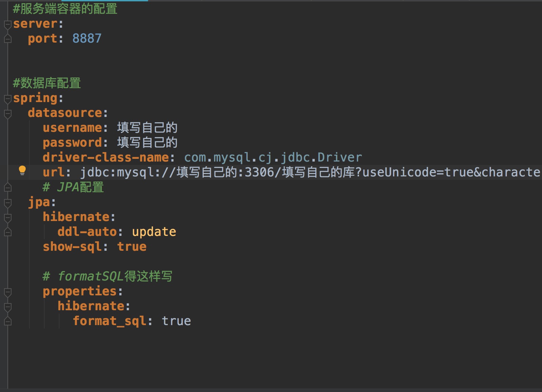The image size is (542, 392).
Task: Place cursor on port value 8887
Action: click(x=87, y=39)
